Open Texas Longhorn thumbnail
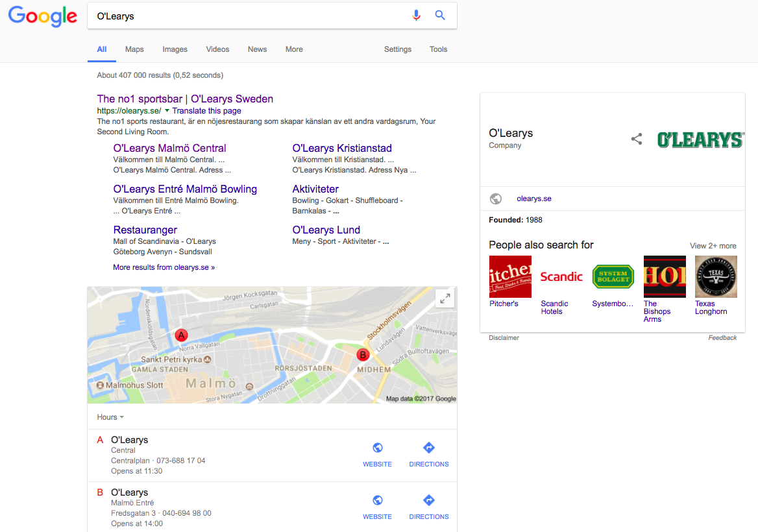Screen dimensions: 758x532 [716, 276]
